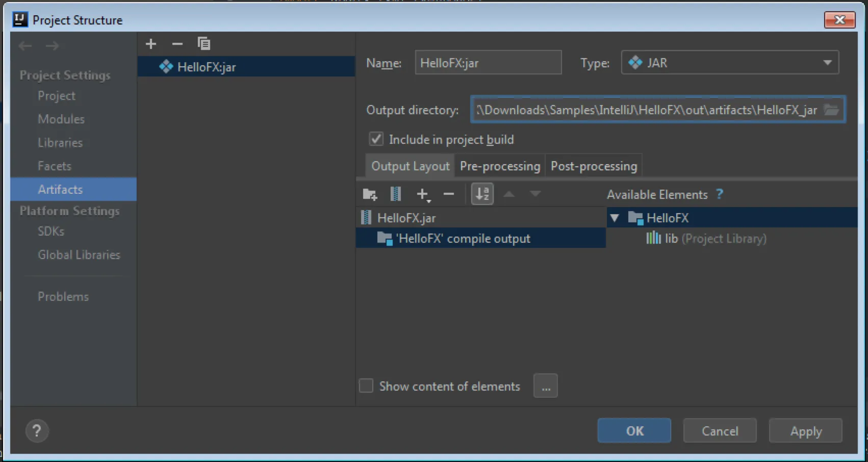This screenshot has width=868, height=462.
Task: Select Artifacts in the sidebar
Action: (73, 189)
